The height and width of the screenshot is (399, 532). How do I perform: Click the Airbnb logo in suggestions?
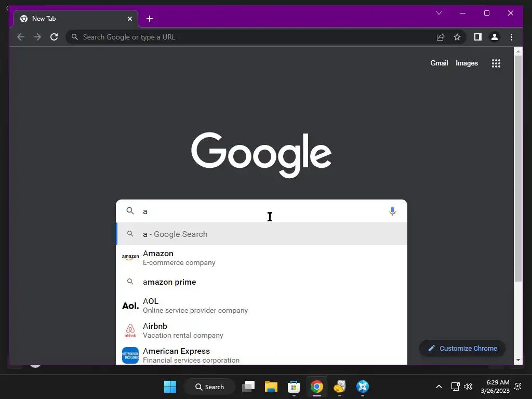[130, 330]
